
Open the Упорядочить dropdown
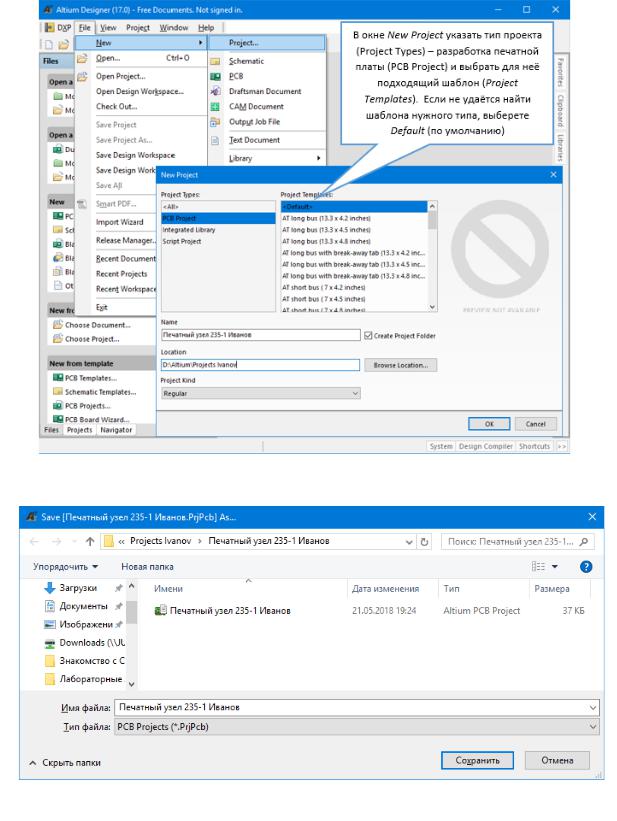click(65, 567)
